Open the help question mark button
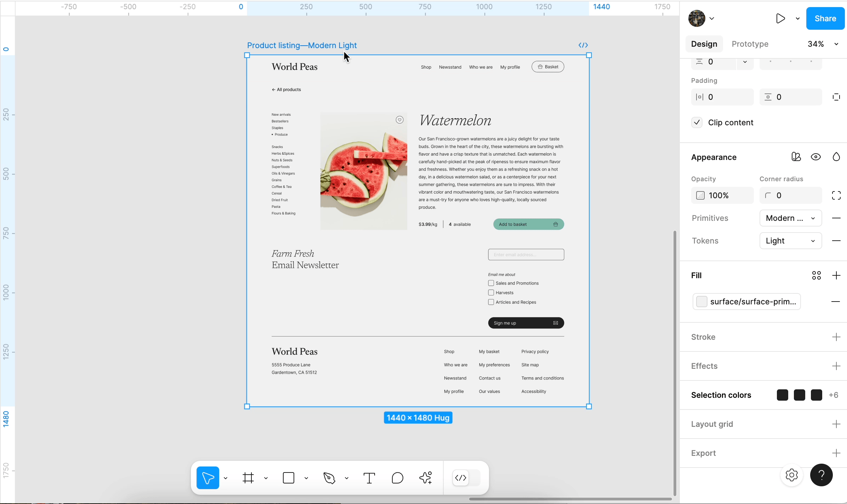847x504 pixels. click(x=821, y=475)
